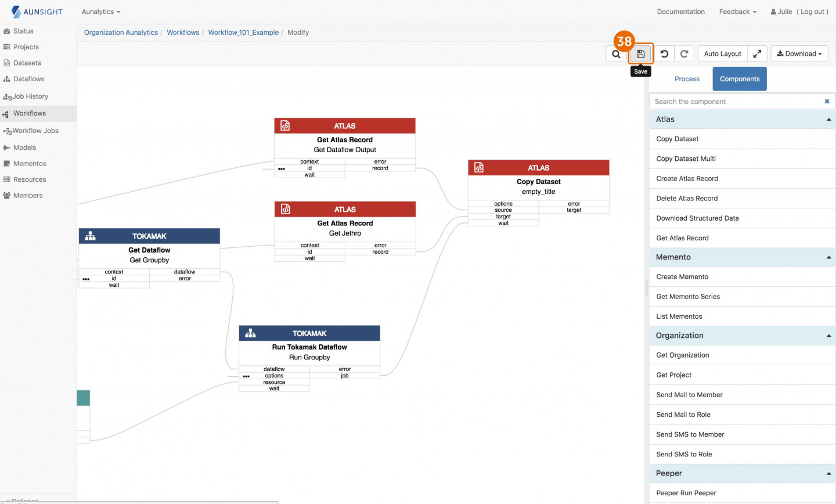
Task: Switch to the Components tab
Action: pos(740,79)
